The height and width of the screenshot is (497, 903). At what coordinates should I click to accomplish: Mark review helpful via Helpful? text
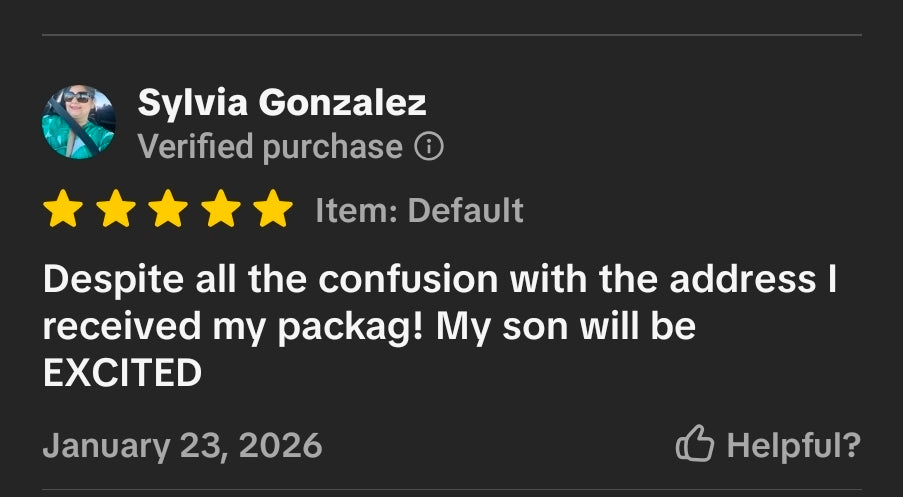[x=794, y=445]
